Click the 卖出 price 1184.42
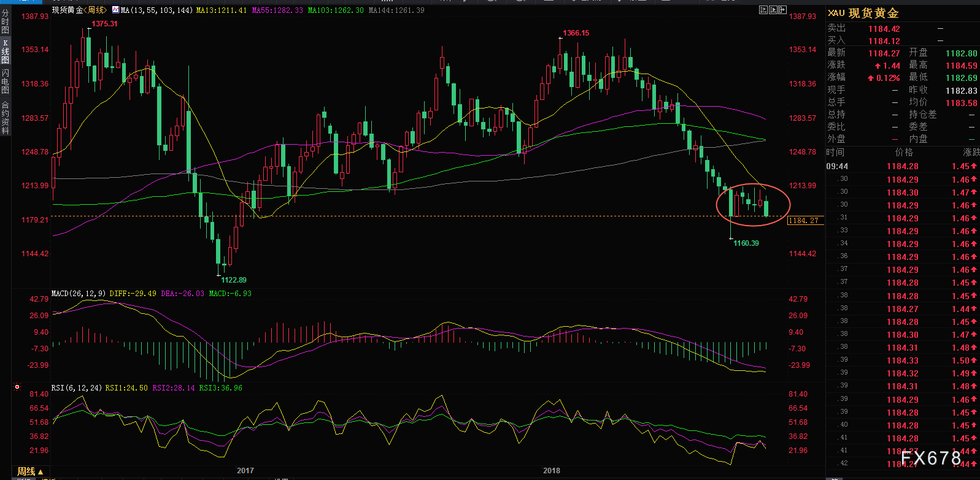The width and height of the screenshot is (980, 480). (x=884, y=29)
